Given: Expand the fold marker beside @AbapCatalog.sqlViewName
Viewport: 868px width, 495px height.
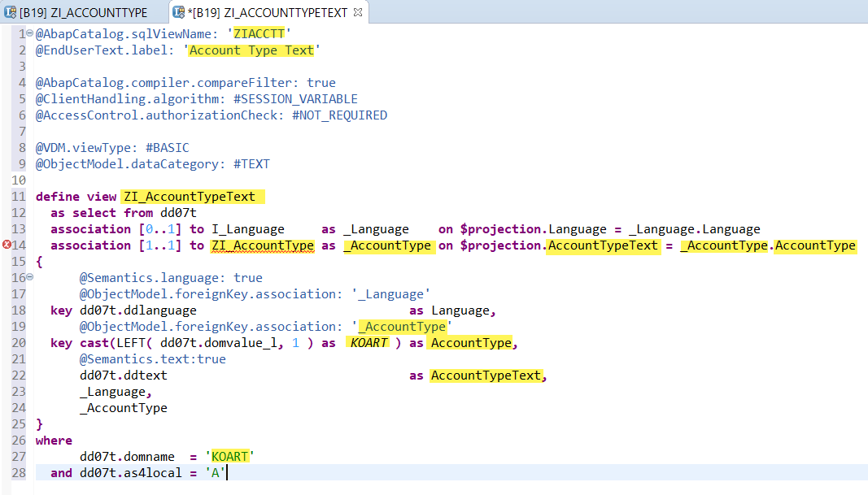Looking at the screenshot, I should [28, 33].
